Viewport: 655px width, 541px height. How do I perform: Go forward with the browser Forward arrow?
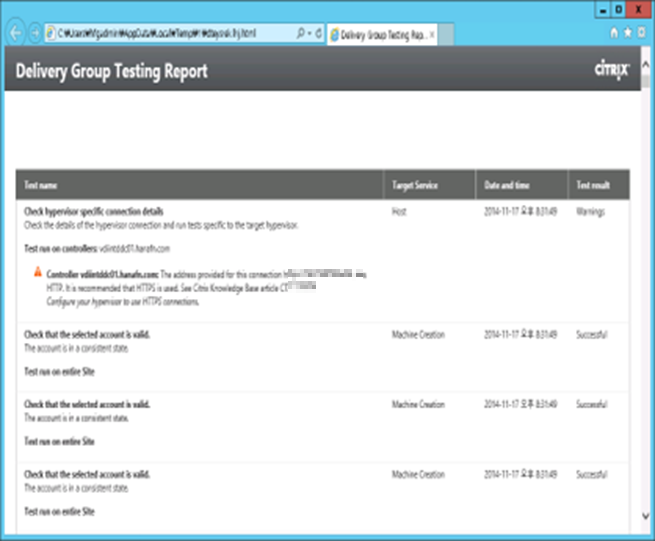click(x=35, y=33)
